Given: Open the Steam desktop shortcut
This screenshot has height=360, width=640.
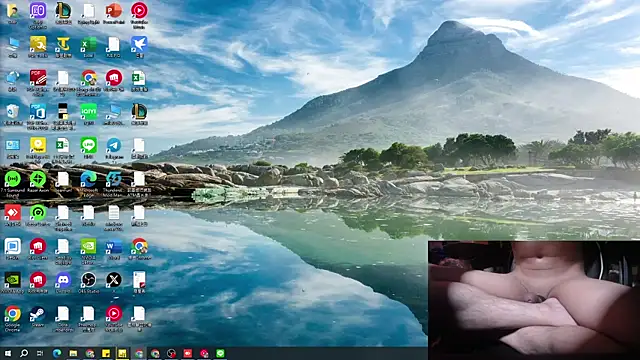Looking at the screenshot, I should tap(38, 317).
